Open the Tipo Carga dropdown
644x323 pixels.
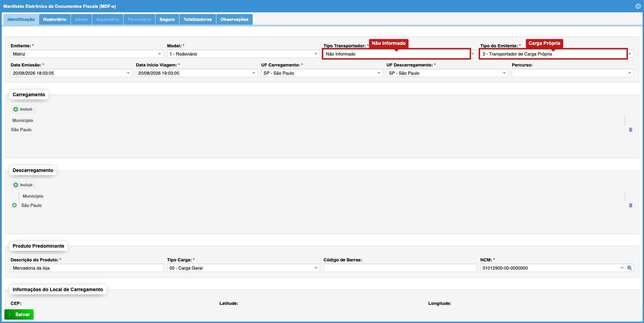tap(316, 268)
